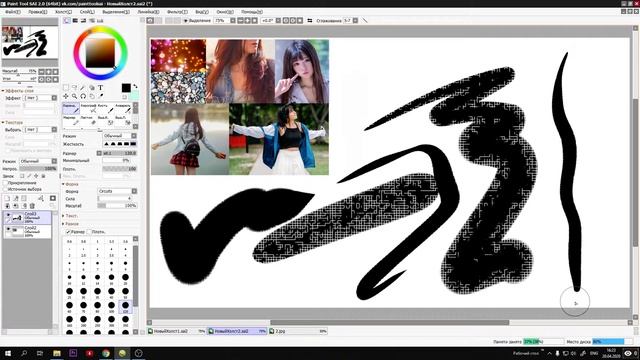Open the Слой menu

point(87,12)
